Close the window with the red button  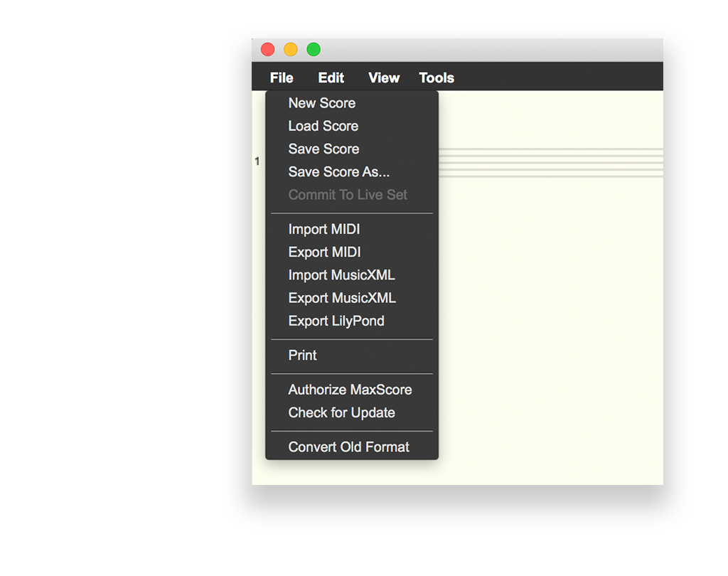268,49
